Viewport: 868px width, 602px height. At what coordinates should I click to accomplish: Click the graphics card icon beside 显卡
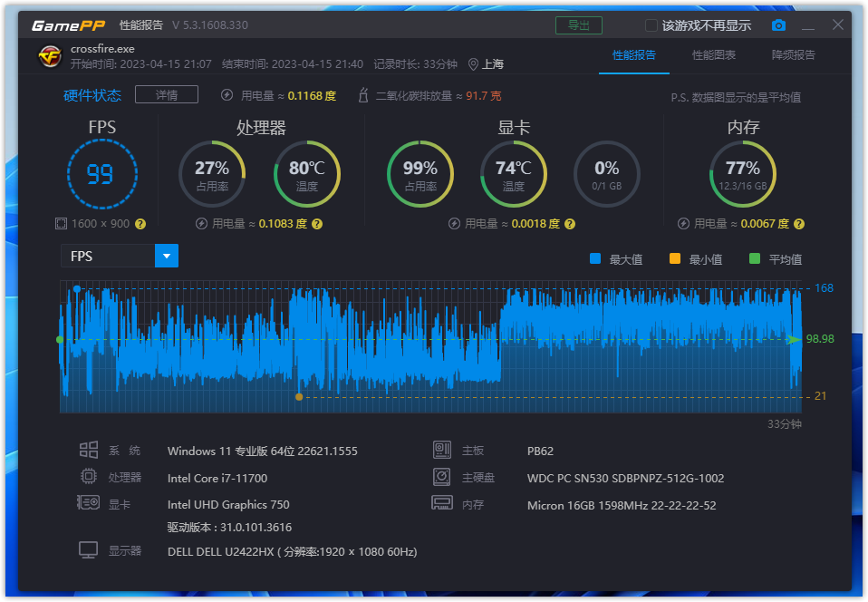click(88, 503)
